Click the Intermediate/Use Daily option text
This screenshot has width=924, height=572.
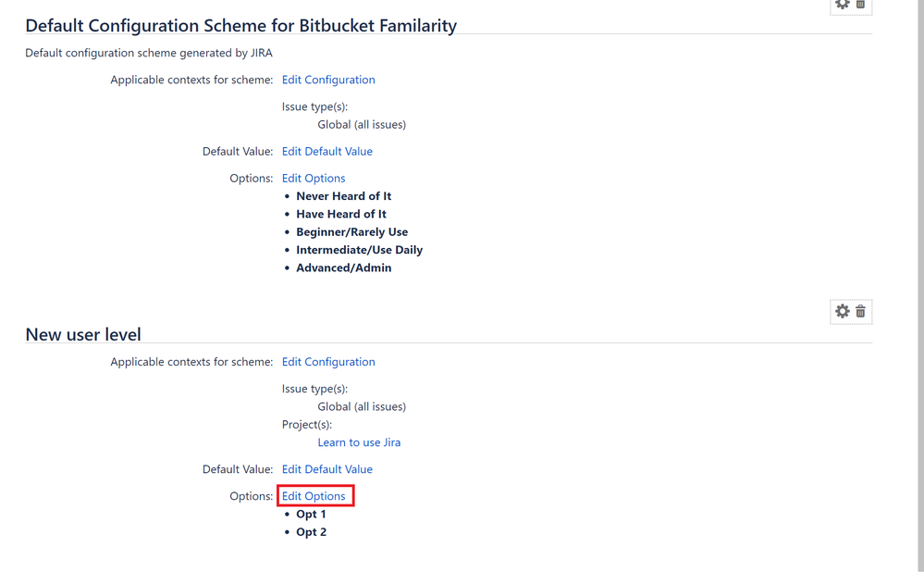pos(360,250)
